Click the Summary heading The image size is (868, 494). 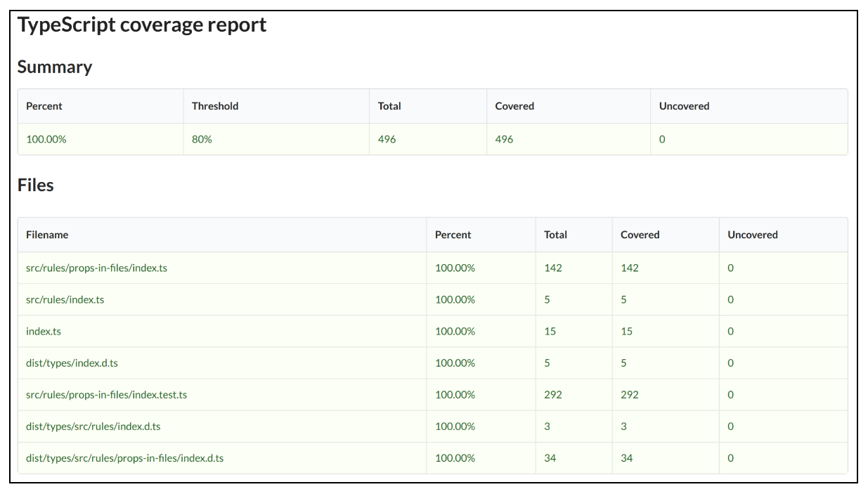55,67
